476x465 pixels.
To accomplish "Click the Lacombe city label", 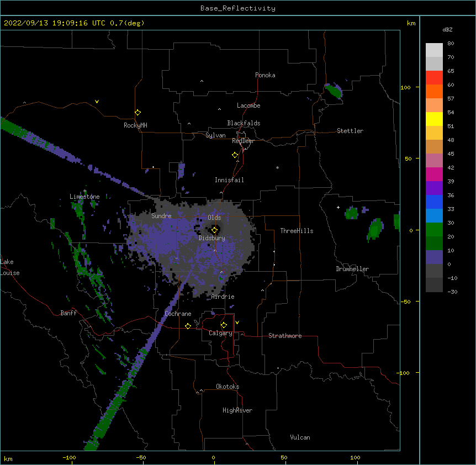I will click(248, 105).
